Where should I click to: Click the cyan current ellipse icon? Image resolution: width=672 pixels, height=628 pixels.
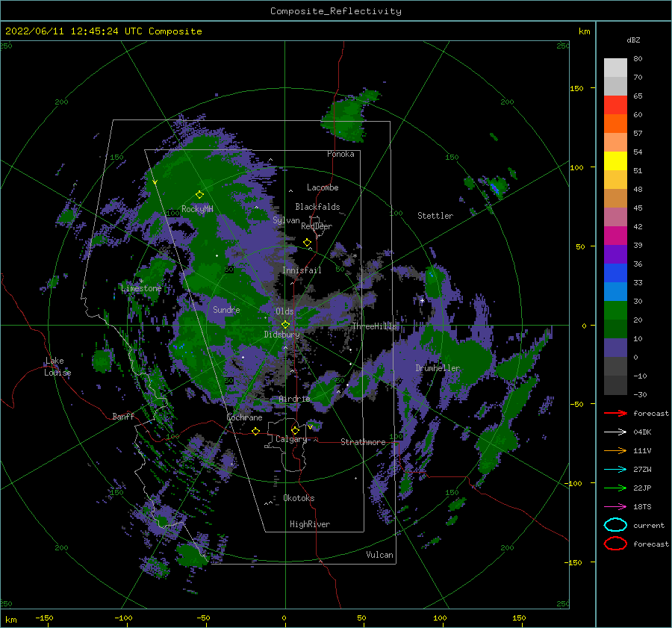(615, 525)
